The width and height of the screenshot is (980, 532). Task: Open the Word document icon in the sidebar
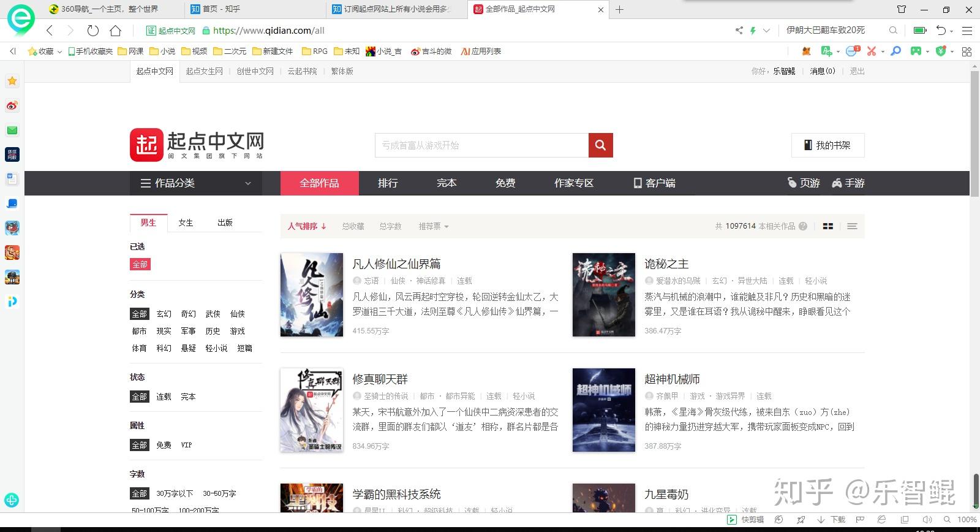[12, 179]
